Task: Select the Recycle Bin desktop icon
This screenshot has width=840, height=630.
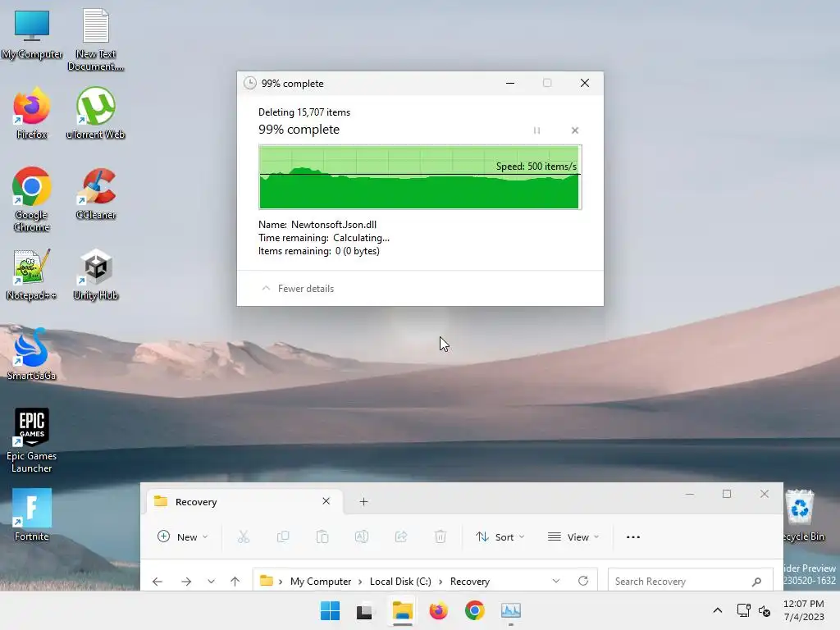Action: [801, 515]
